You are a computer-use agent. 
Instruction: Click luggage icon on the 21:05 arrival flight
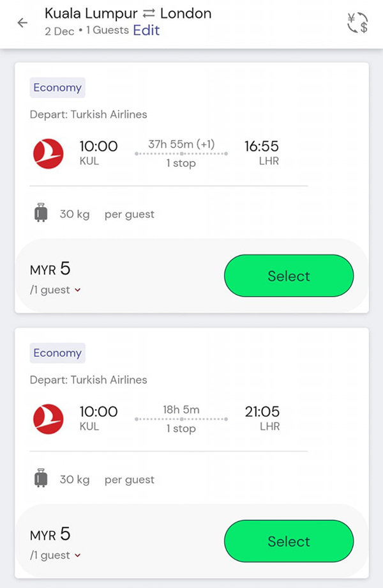pos(41,479)
